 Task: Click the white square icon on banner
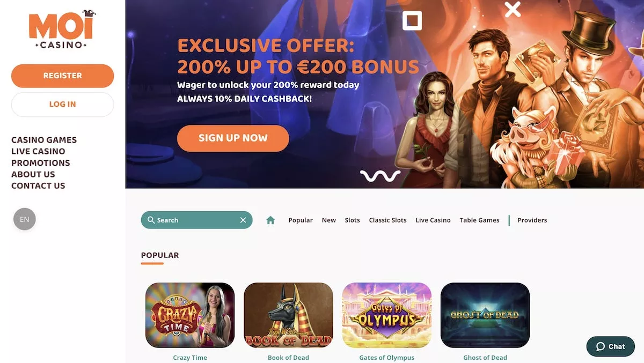412,20
